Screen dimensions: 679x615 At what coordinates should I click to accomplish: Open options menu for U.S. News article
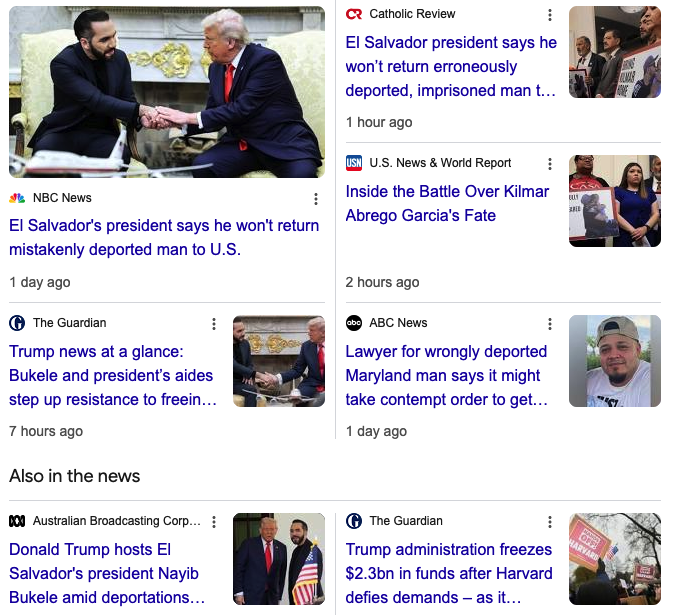point(550,164)
